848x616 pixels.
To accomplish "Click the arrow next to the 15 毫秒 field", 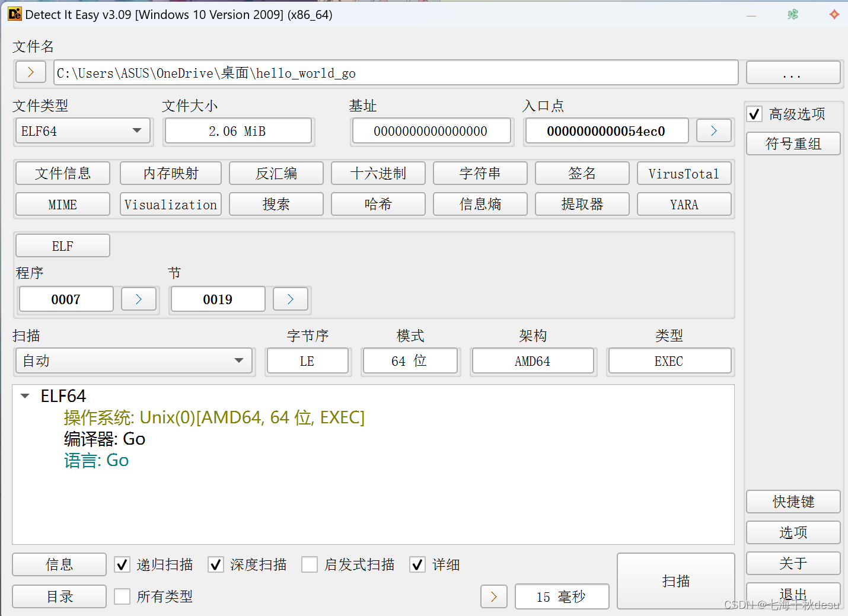I will click(x=494, y=596).
